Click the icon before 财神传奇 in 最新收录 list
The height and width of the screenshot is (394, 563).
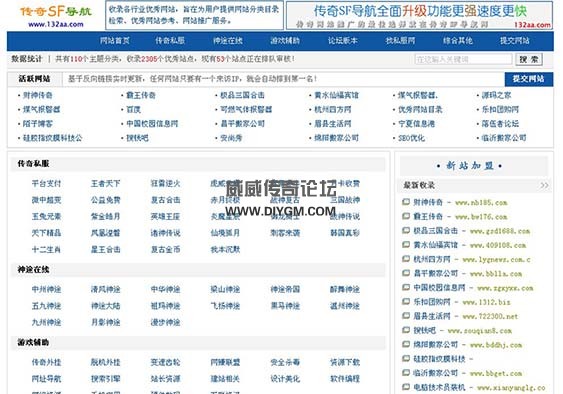click(x=406, y=202)
